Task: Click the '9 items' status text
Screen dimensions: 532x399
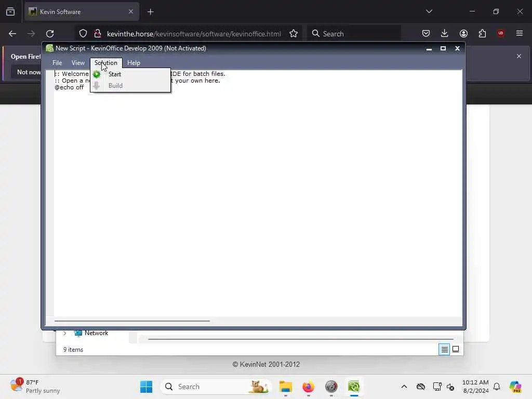Action: point(73,350)
